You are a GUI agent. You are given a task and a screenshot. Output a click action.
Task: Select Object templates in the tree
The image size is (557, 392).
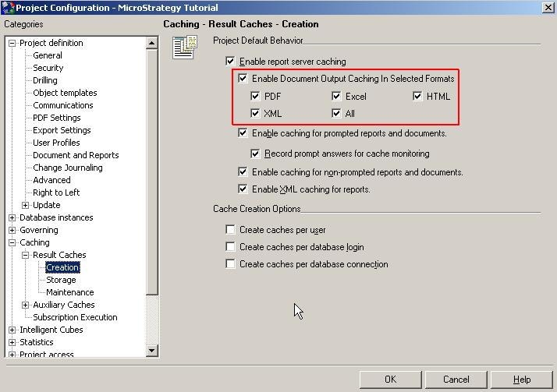tap(65, 93)
